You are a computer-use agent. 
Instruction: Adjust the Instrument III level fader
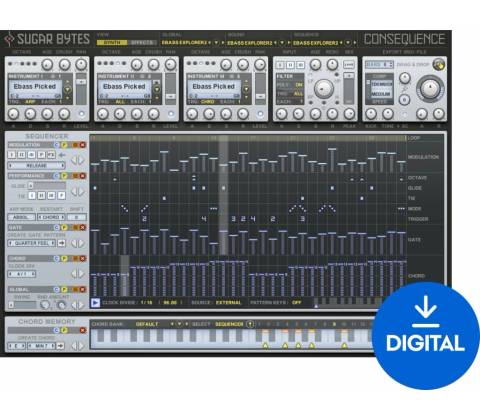[x=260, y=96]
